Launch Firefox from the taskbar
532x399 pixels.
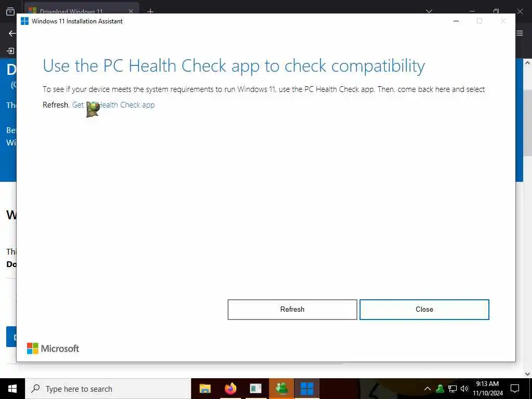coord(230,389)
